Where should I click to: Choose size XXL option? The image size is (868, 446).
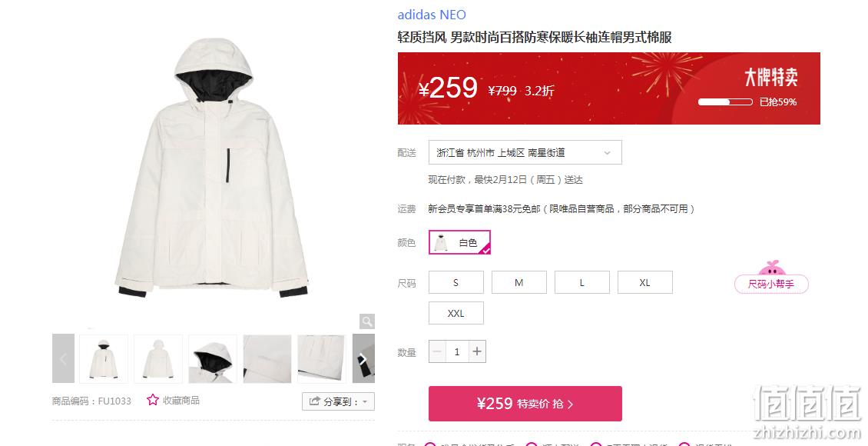[x=456, y=313]
